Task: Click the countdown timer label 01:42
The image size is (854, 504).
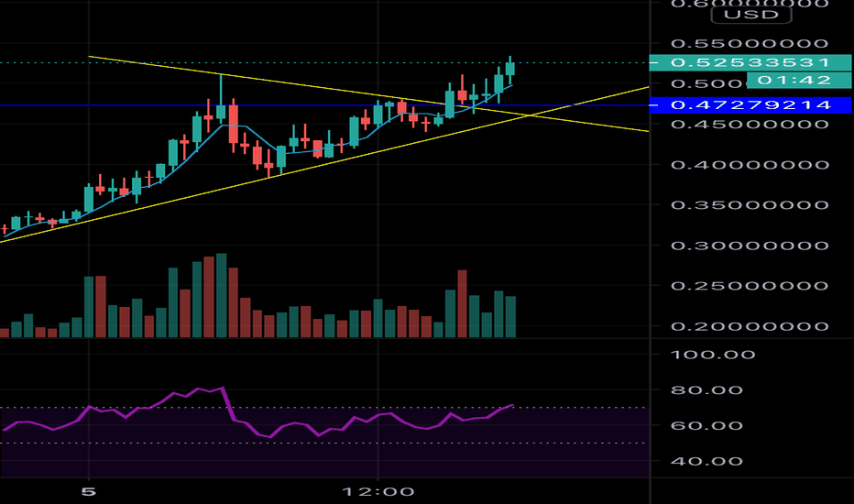Action: [x=798, y=80]
